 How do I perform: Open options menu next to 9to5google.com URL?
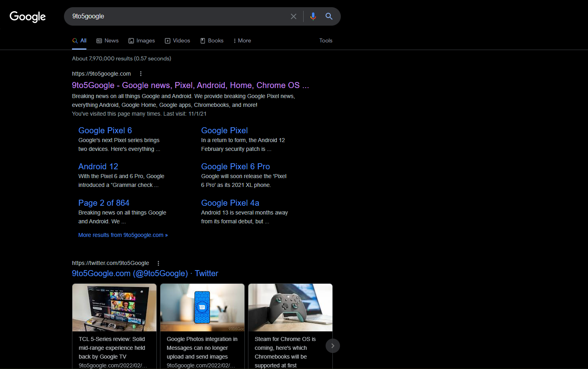pyautogui.click(x=141, y=74)
